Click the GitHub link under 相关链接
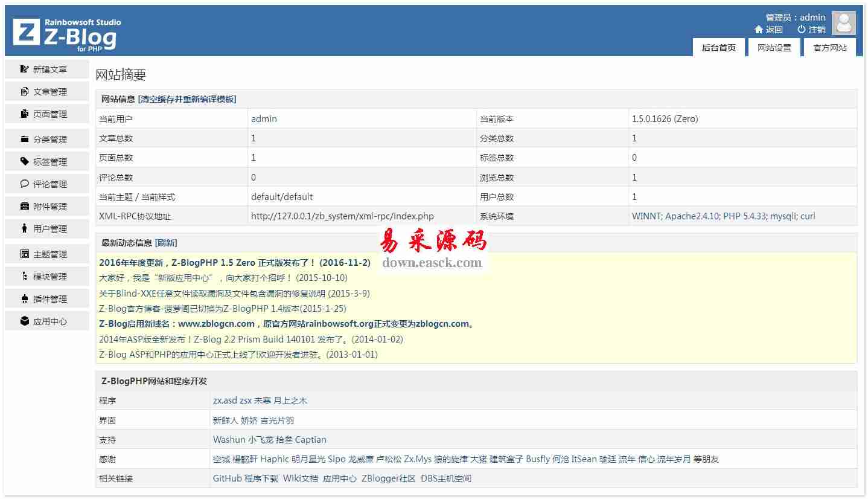Image resolution: width=868 pixels, height=499 pixels. pos(228,478)
